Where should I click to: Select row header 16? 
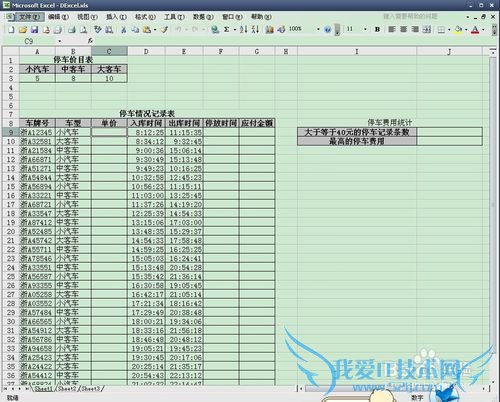click(x=11, y=195)
